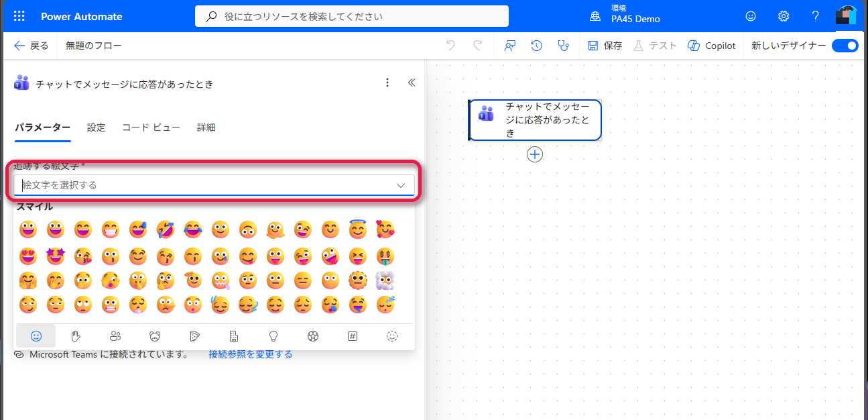This screenshot has width=868, height=420.
Task: Show the activities soccer ball category
Action: click(313, 335)
